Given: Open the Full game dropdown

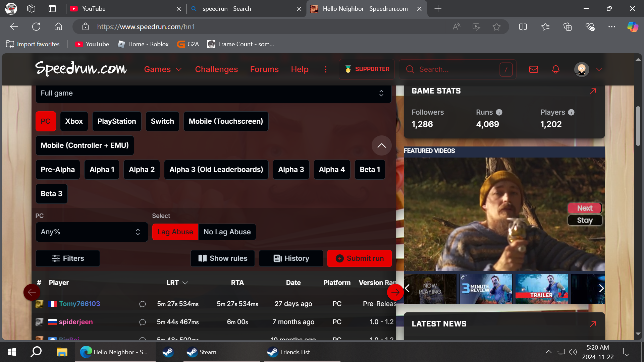Looking at the screenshot, I should click(x=213, y=93).
